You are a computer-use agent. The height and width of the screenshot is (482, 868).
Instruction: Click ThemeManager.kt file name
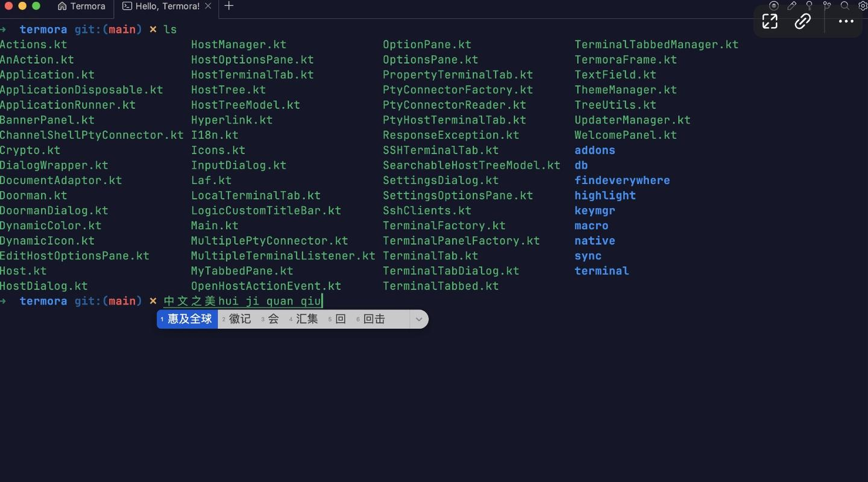tap(626, 90)
